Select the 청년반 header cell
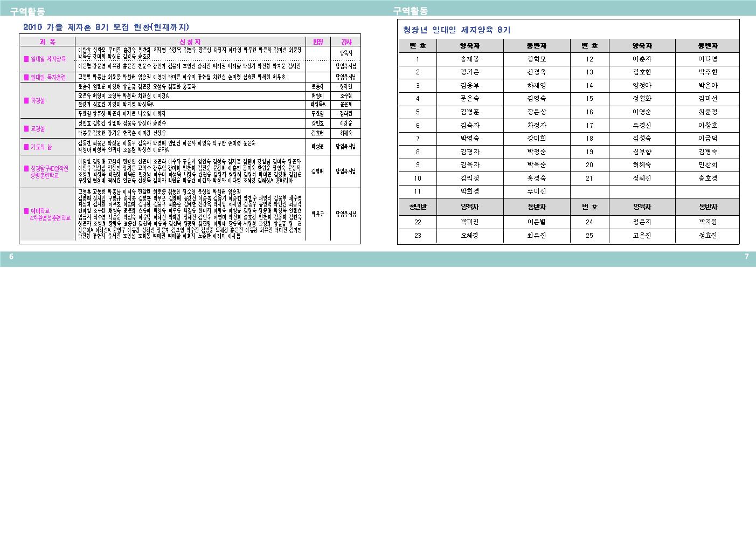The height and width of the screenshot is (535, 756). click(418, 207)
